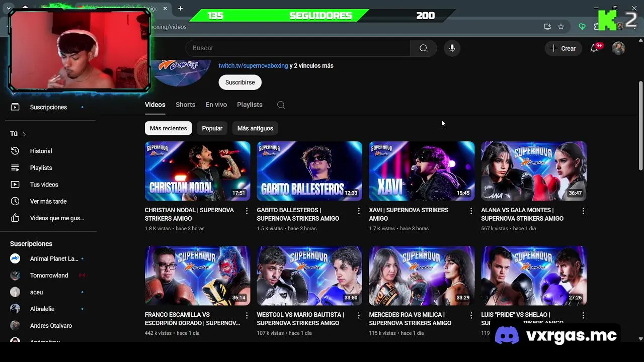Viewport: 644px width, 362px height.
Task: Open options menu for Luis Pride vs Shelao
Action: pos(583,316)
